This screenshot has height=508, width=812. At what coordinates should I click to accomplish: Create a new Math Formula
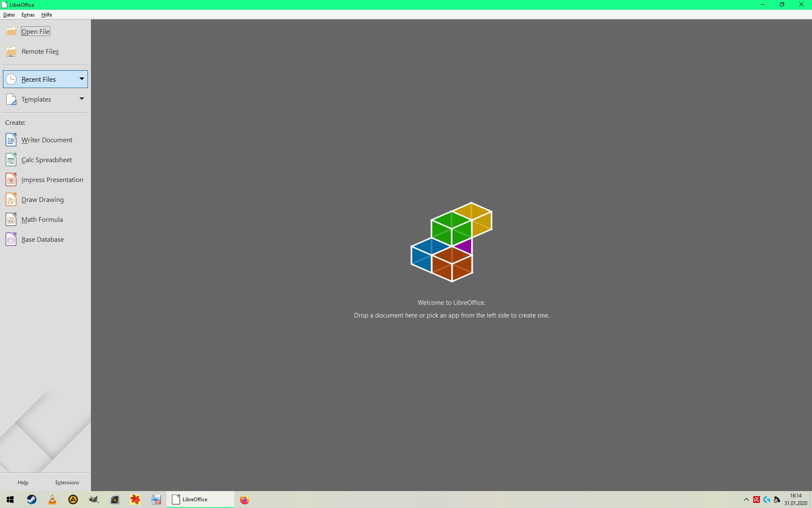click(x=45, y=219)
